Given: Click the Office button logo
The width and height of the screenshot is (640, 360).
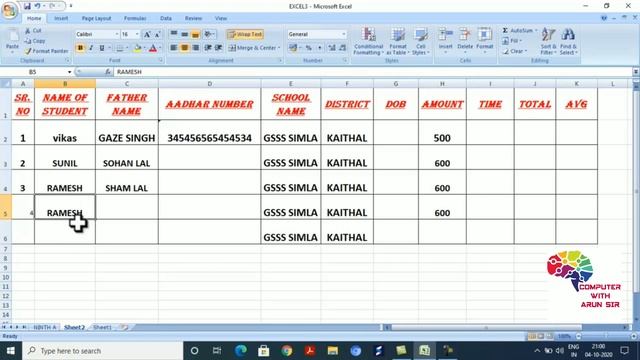Looking at the screenshot, I should click(9, 9).
